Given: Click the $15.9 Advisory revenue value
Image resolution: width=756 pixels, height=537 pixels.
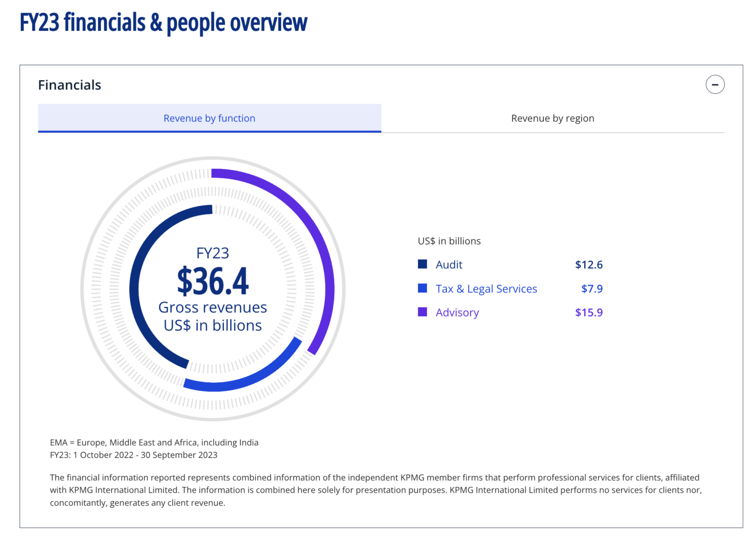Looking at the screenshot, I should click(589, 312).
